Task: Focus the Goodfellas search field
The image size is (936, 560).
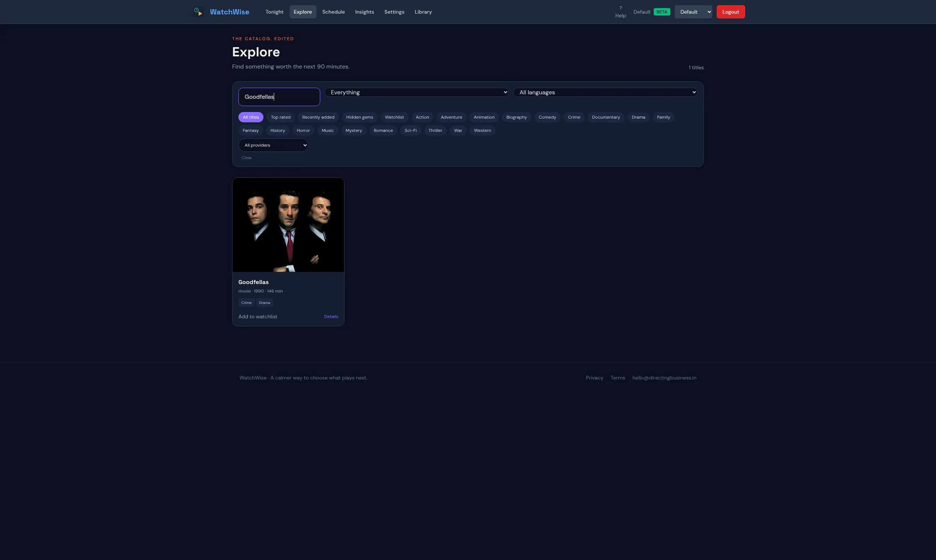Action: (279, 97)
